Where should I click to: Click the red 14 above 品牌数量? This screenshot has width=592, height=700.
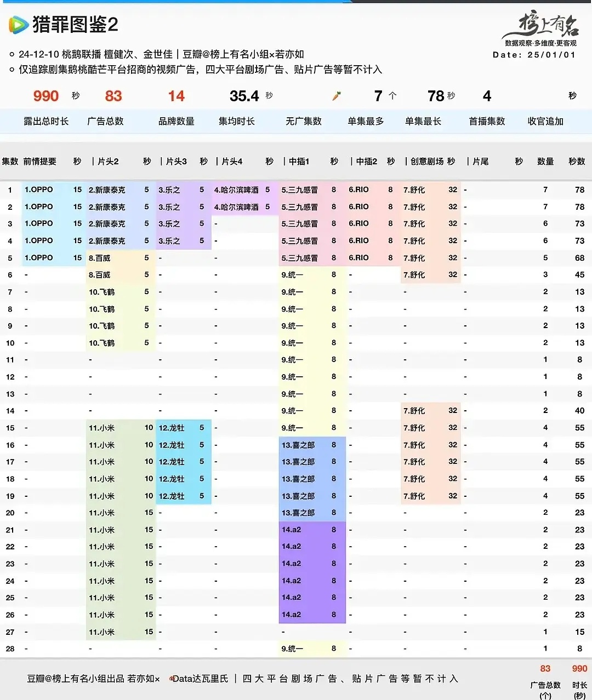coord(176,96)
